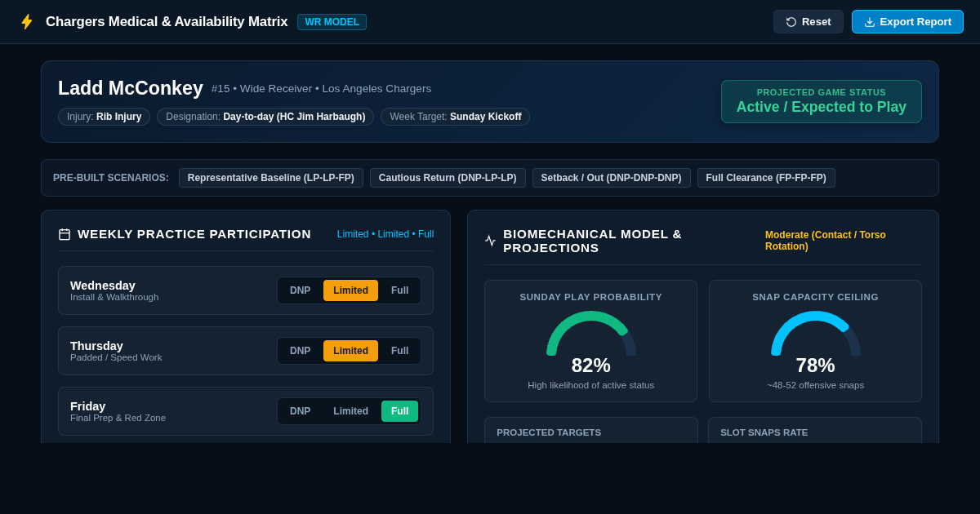This screenshot has height=514, width=980.
Task: Click the activity pulse icon beside Biomechanical Model
Action: pos(490,241)
